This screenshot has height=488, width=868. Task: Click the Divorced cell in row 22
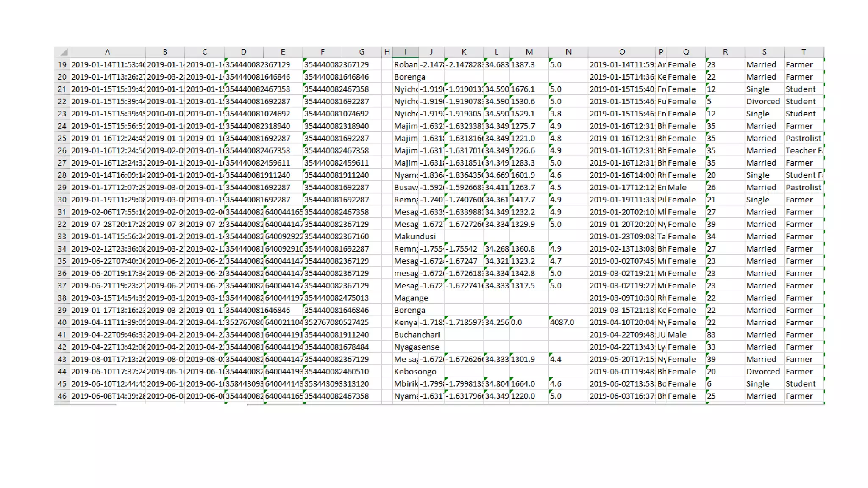click(x=763, y=102)
